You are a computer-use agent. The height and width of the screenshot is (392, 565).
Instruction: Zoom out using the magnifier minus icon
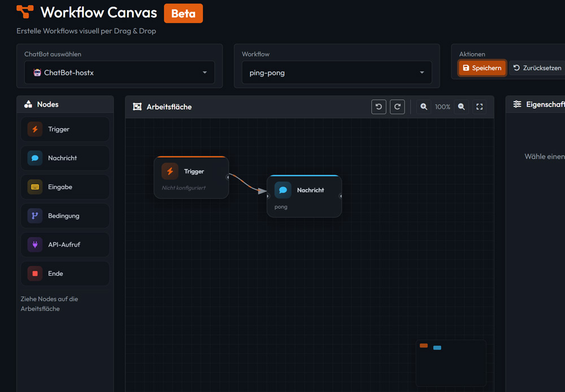coord(461,107)
